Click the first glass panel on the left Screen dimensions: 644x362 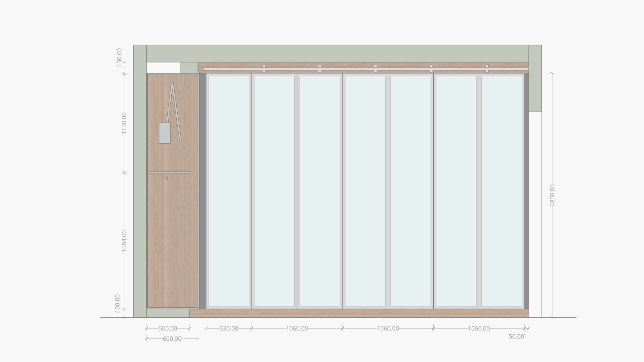(x=229, y=191)
